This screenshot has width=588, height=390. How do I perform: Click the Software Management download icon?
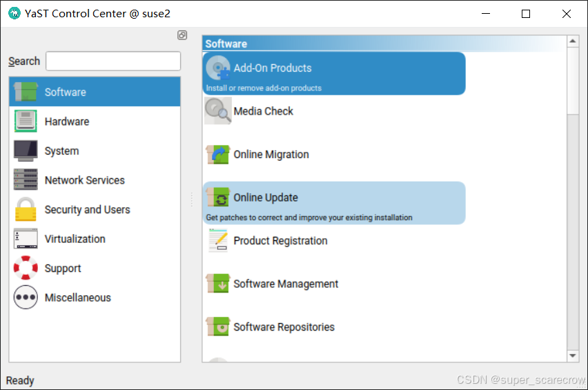pos(218,284)
